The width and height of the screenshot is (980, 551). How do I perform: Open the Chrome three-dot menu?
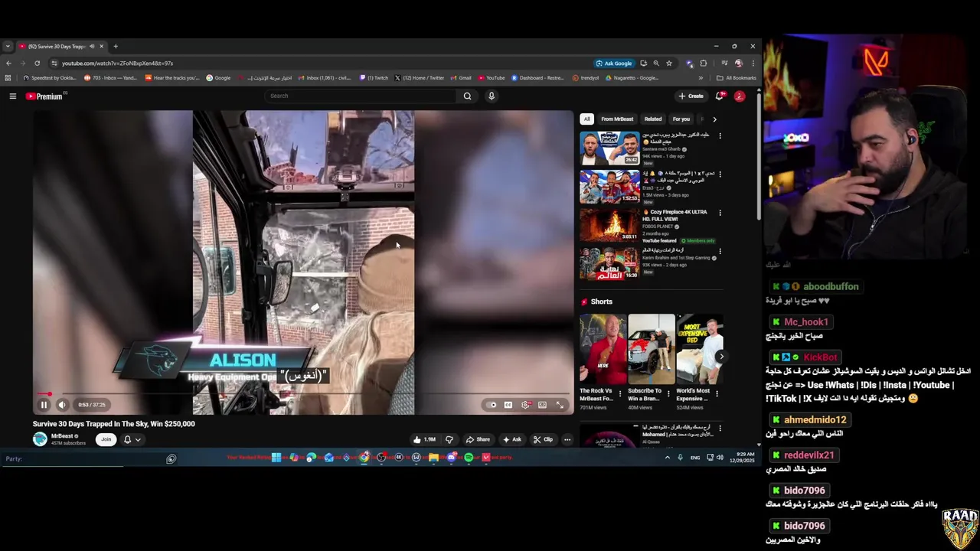click(x=753, y=64)
